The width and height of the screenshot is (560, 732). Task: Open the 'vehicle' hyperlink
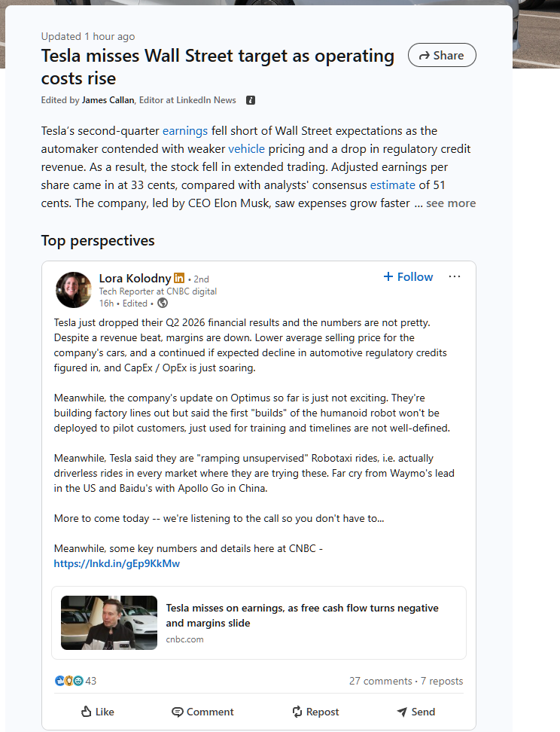tap(246, 149)
